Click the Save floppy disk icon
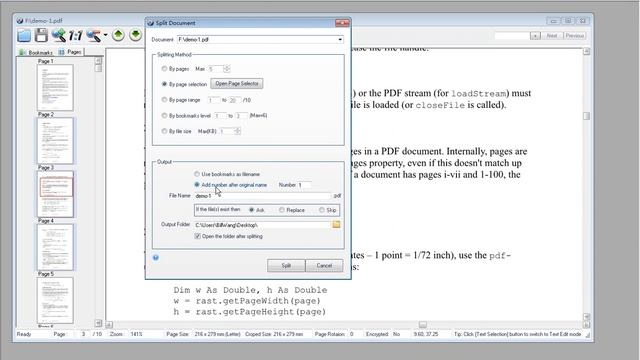The image size is (640, 360). pyautogui.click(x=41, y=36)
